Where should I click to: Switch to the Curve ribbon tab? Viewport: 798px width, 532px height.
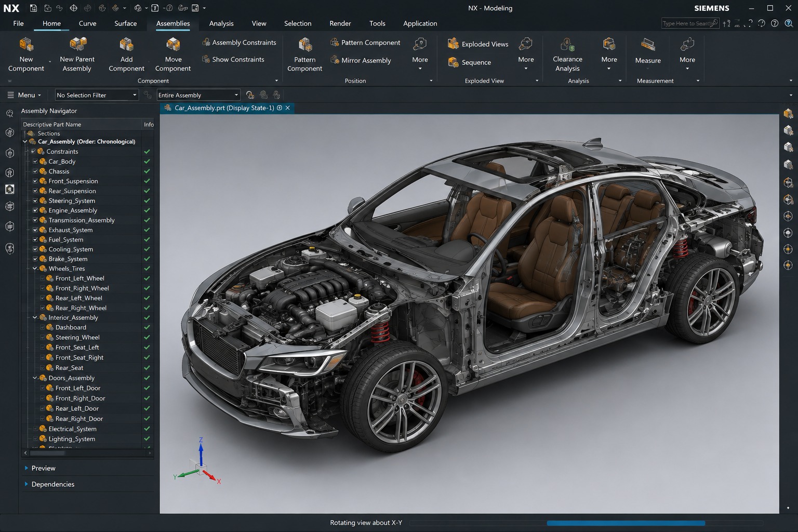(87, 23)
